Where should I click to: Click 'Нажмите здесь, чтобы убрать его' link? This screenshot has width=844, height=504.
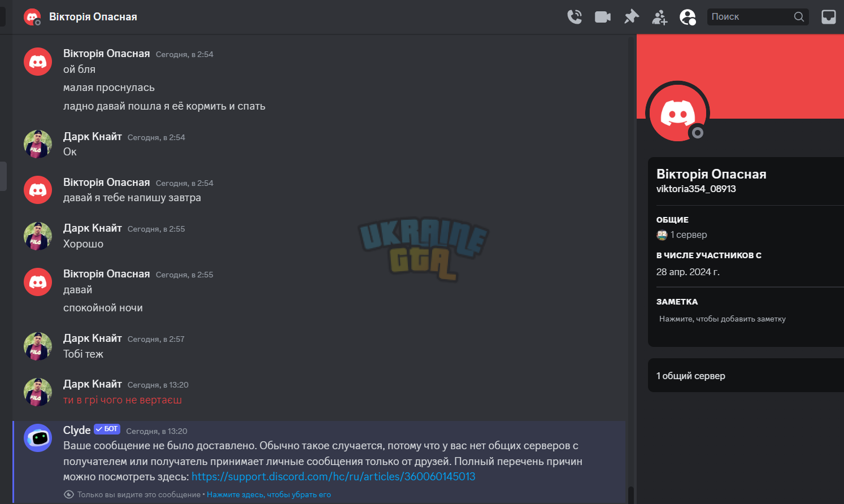tap(269, 494)
